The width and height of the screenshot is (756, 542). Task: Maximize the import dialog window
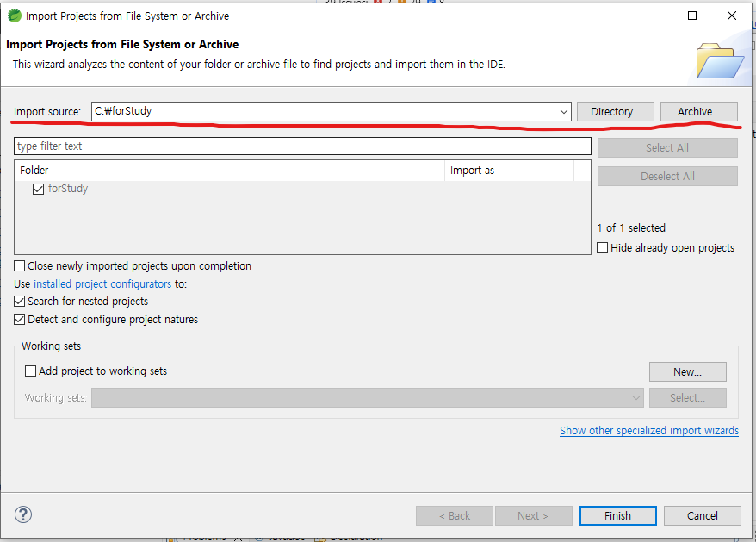[692, 16]
